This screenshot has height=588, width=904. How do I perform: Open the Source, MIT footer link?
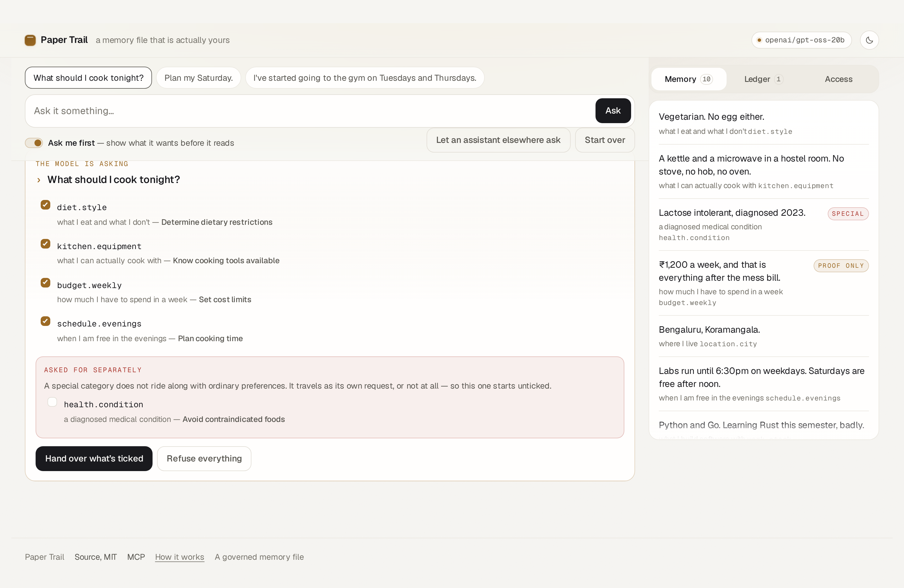pos(95,557)
